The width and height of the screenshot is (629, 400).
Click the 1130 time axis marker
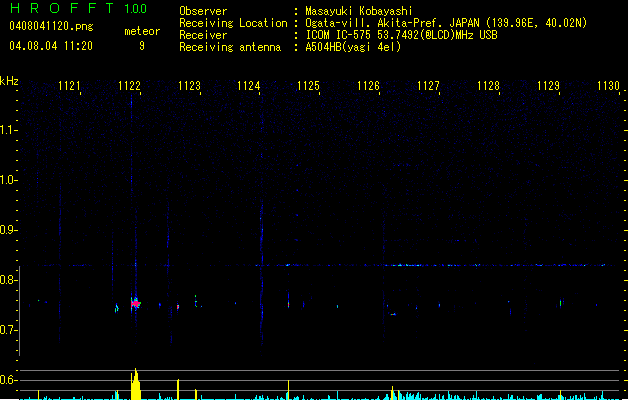point(609,85)
